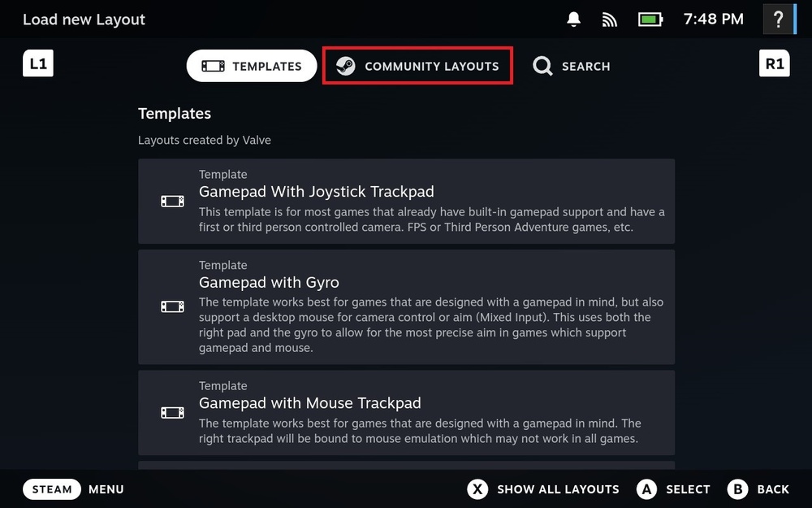Check the battery status icon
The width and height of the screenshot is (812, 508).
650,19
